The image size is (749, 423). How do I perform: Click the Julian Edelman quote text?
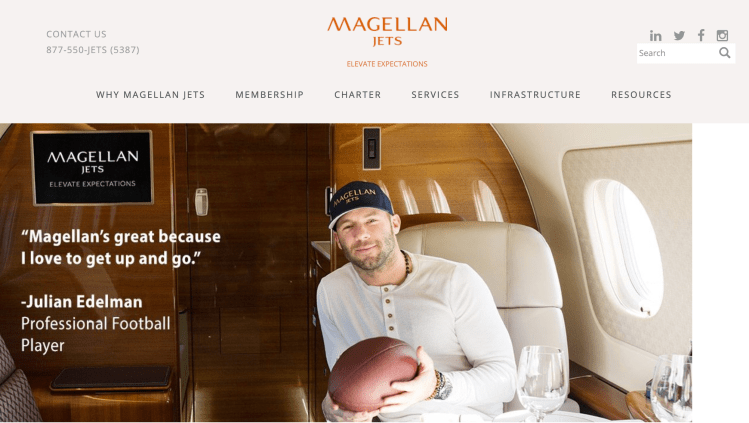click(x=121, y=247)
